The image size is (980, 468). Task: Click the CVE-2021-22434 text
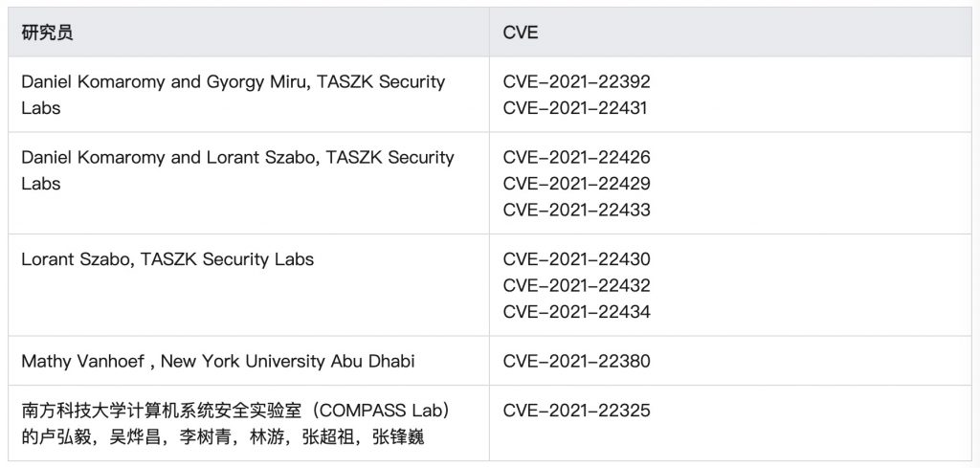[576, 311]
